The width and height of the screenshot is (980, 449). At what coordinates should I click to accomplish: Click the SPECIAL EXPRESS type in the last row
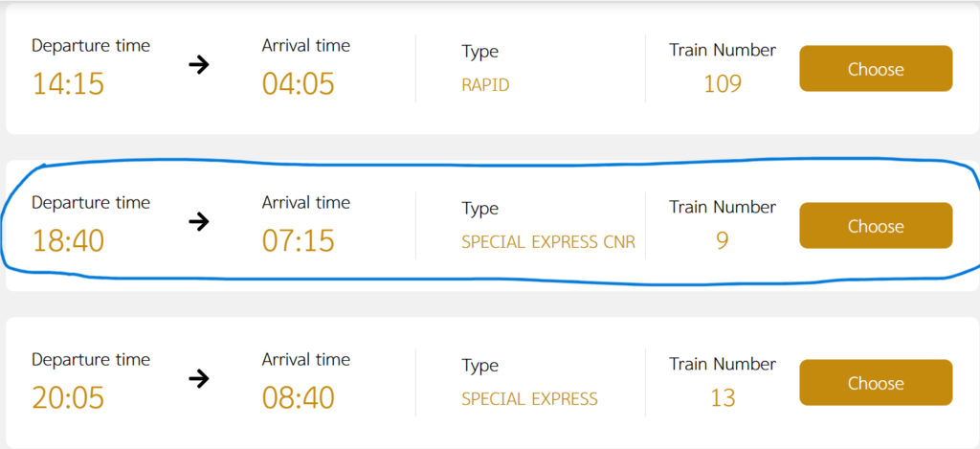pyautogui.click(x=529, y=399)
